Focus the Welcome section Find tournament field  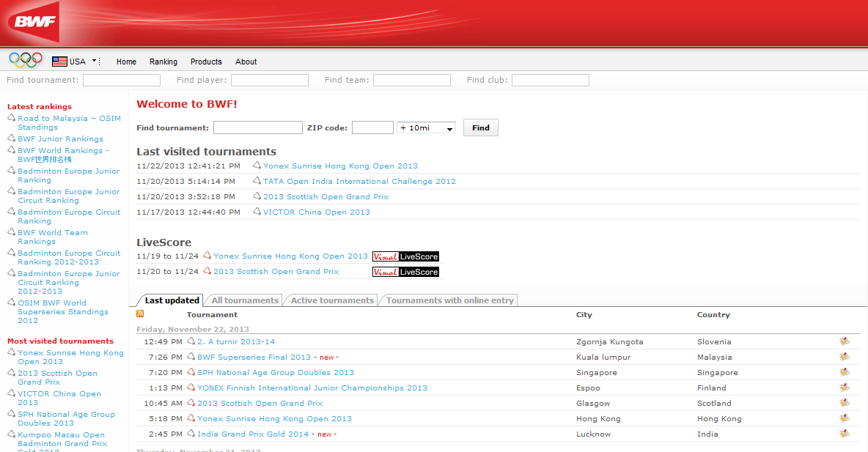click(258, 127)
